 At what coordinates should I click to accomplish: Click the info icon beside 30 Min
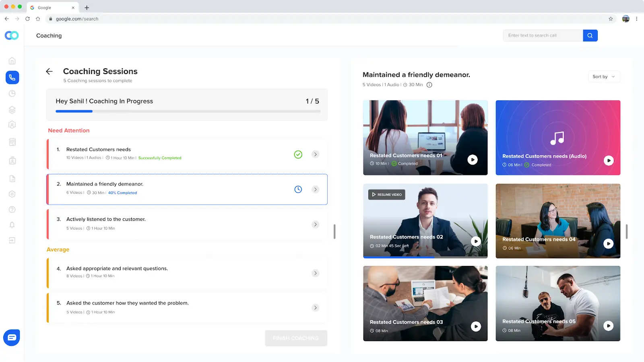[x=429, y=85]
